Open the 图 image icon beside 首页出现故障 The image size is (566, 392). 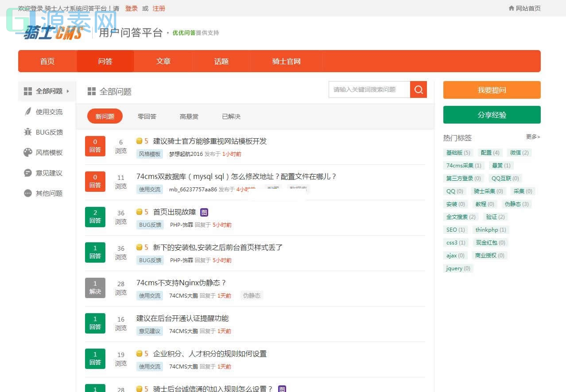pyautogui.click(x=204, y=212)
